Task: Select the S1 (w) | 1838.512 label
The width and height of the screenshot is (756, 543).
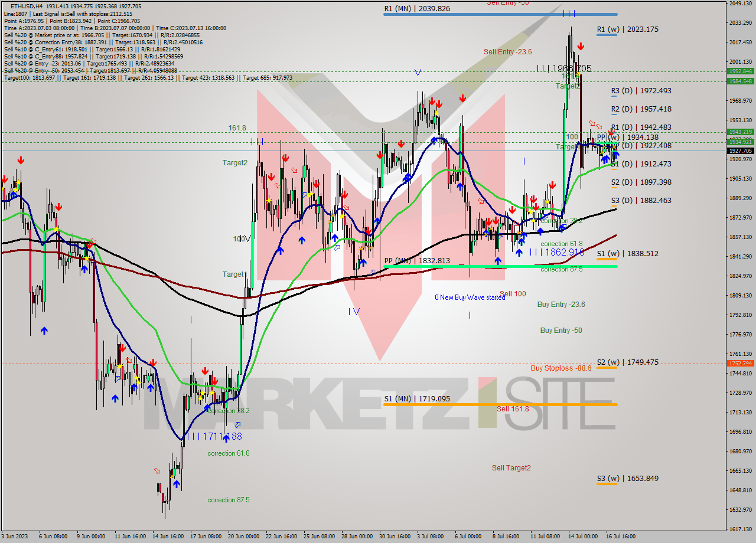Action: tap(627, 254)
